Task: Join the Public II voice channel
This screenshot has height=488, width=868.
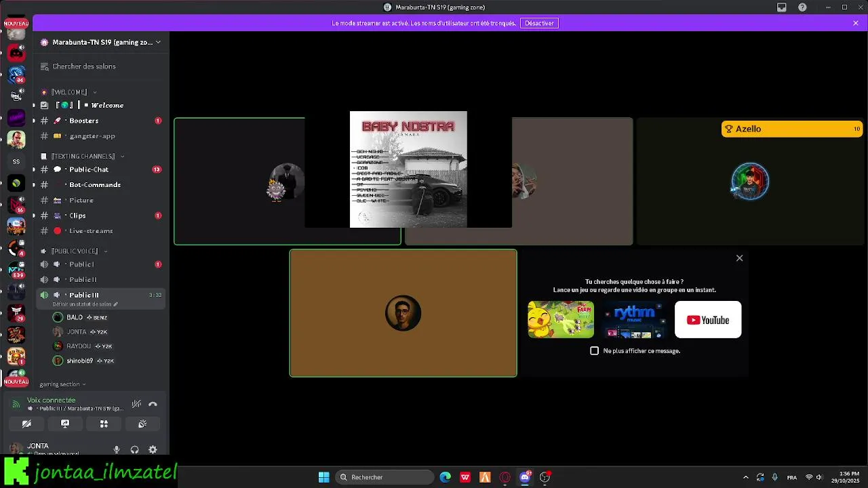Action: pyautogui.click(x=100, y=280)
